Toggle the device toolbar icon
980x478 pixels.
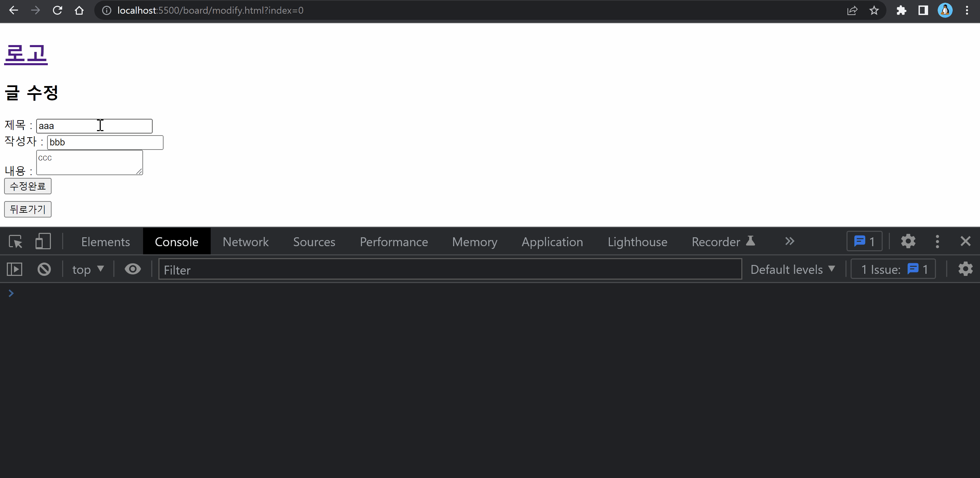(x=43, y=242)
